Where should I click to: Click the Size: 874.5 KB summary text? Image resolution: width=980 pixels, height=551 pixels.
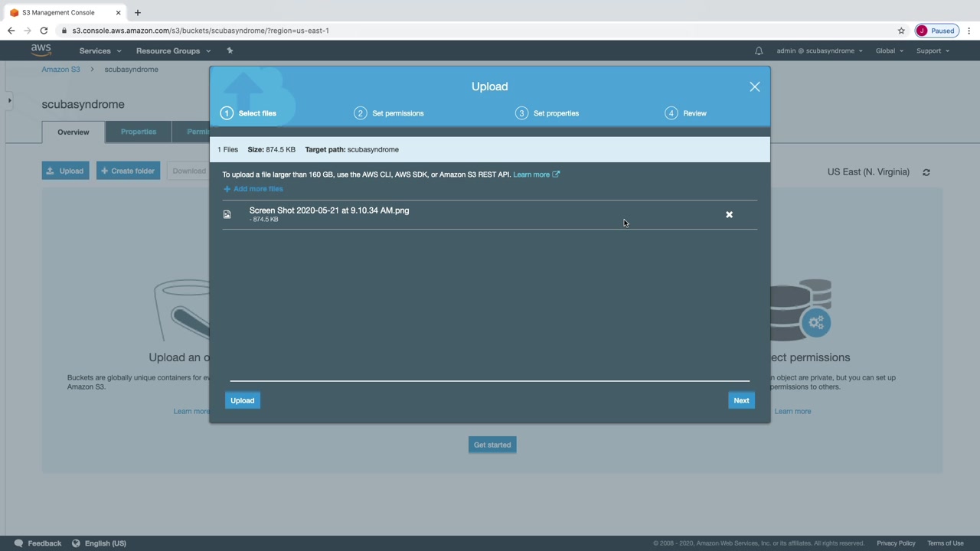pyautogui.click(x=271, y=150)
